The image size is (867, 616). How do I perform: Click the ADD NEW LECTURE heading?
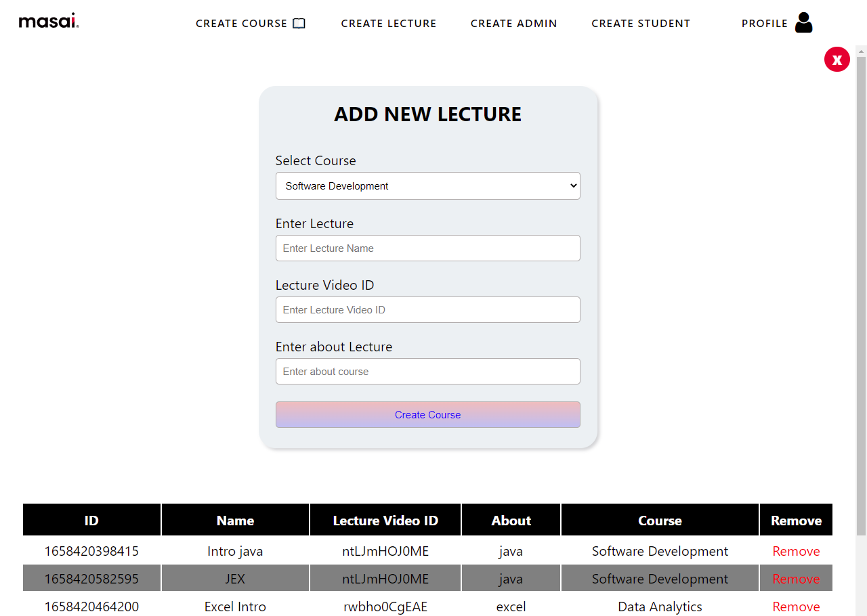(x=428, y=114)
